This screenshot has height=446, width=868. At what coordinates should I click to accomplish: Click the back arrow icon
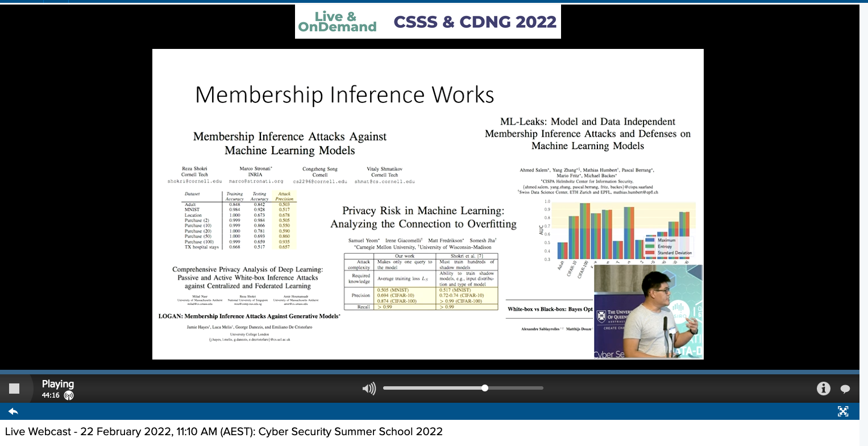[13, 411]
